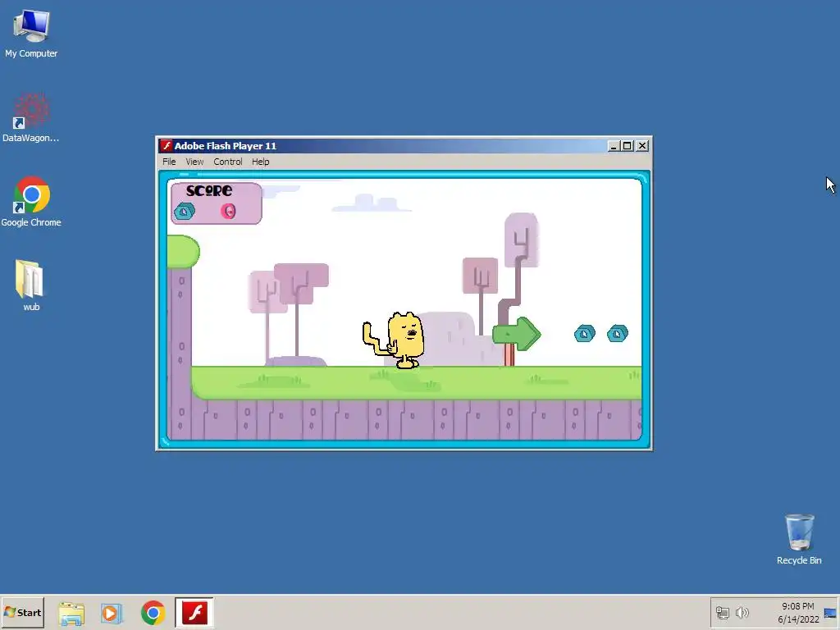840x630 pixels.
Task: Click the Score heading label
Action: (209, 190)
